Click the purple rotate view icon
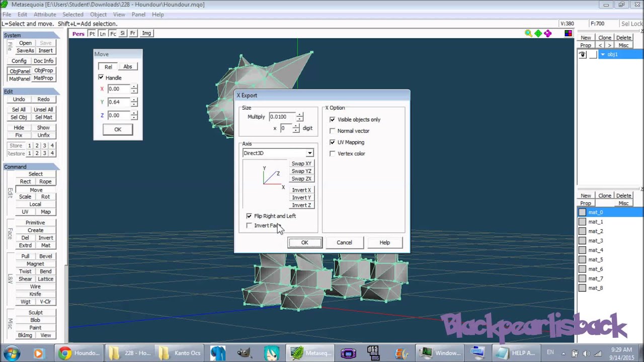Screen dimensions: 644x362 548,33
